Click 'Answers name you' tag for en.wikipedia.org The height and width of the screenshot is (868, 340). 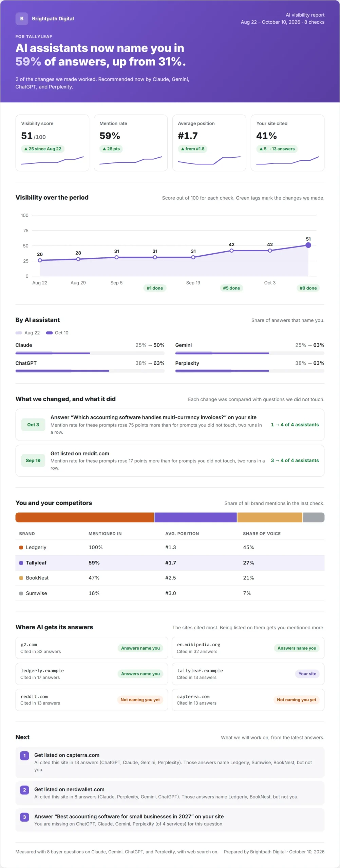tap(297, 648)
